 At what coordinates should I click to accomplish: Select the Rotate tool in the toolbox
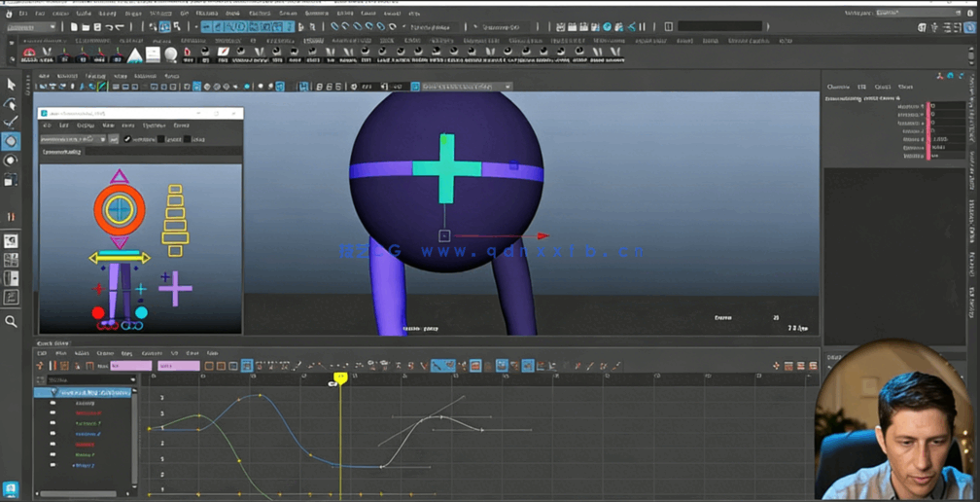coord(11,161)
